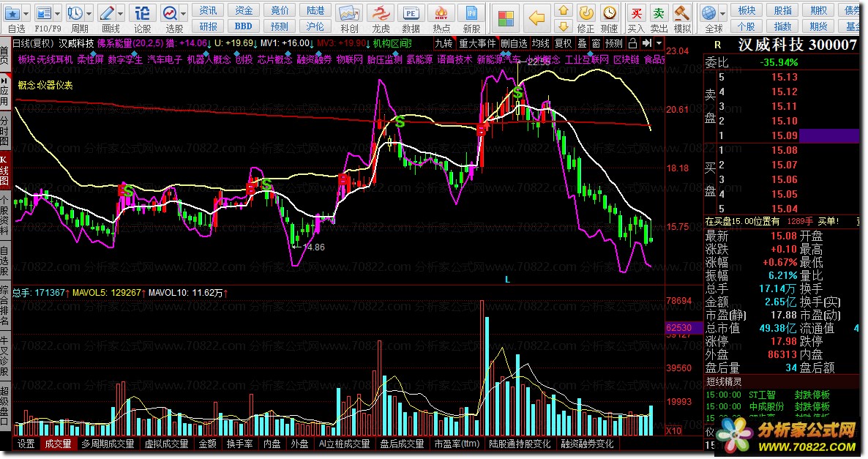Expand the 自选 dropdown arrow

tap(26, 13)
